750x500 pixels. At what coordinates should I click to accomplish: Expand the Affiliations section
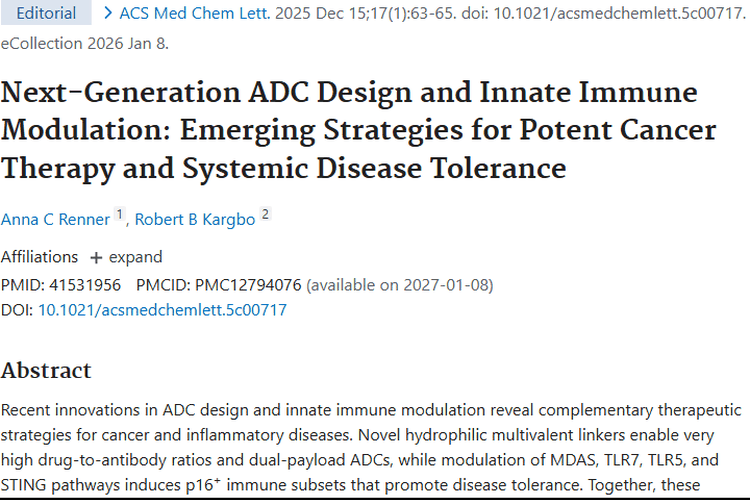pyautogui.click(x=134, y=257)
